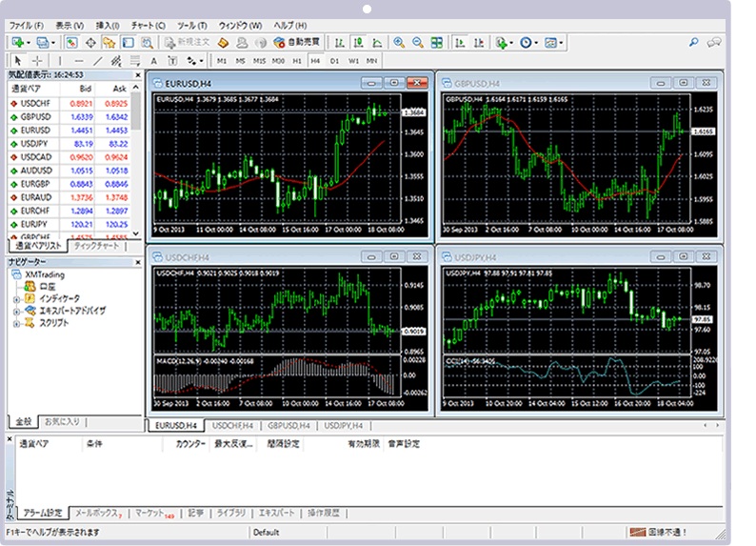Open the templates dropdown arrow
Viewport: 756px width, 546px height.
coord(561,43)
